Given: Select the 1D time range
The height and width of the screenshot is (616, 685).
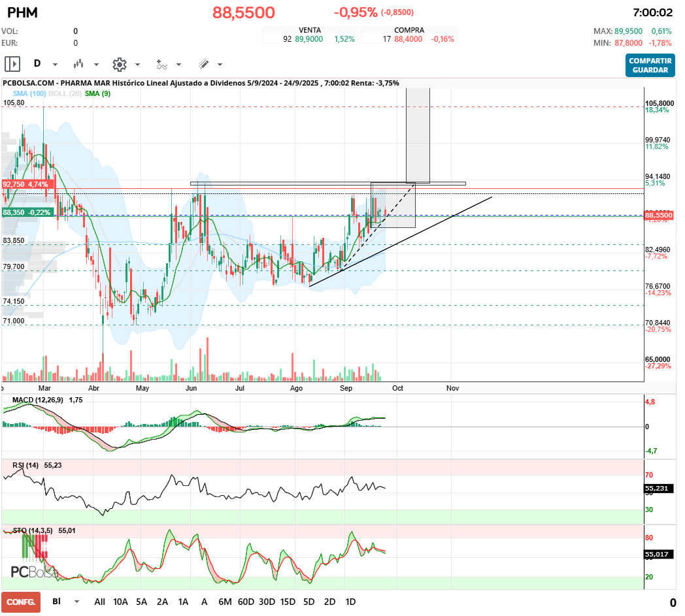Looking at the screenshot, I should tap(350, 602).
